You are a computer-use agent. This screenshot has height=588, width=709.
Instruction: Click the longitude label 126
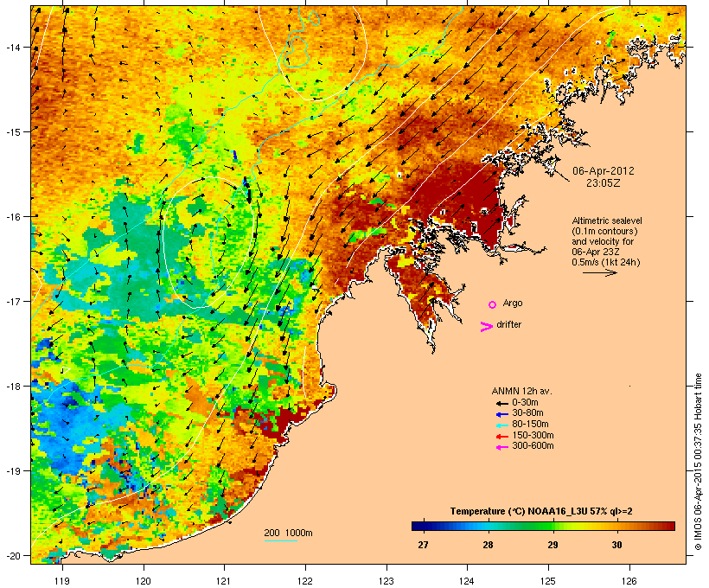point(629,581)
